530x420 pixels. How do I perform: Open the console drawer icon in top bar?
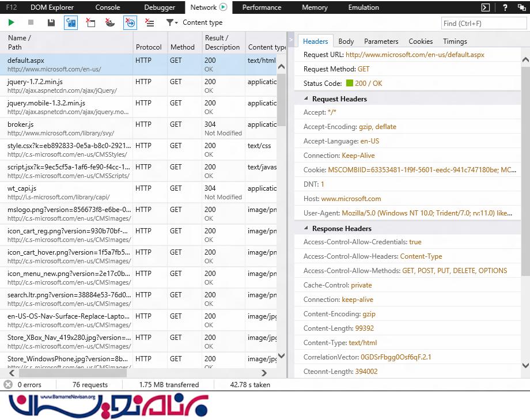pyautogui.click(x=486, y=7)
